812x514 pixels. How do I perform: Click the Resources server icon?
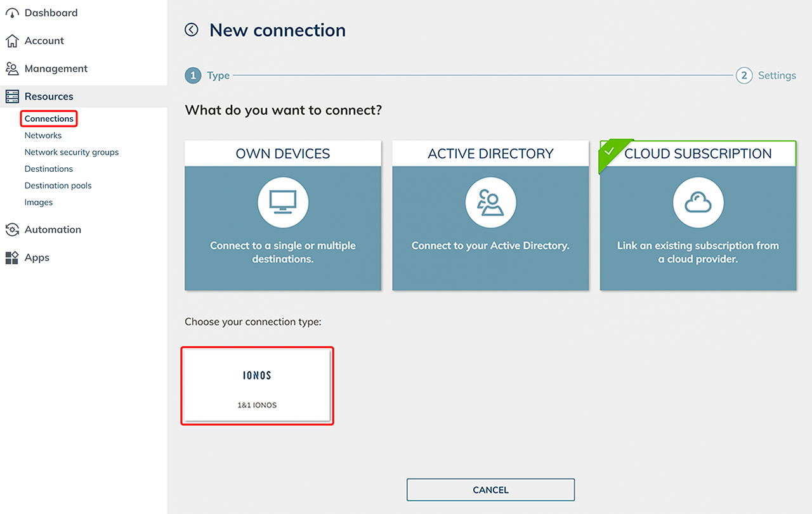pyautogui.click(x=12, y=96)
